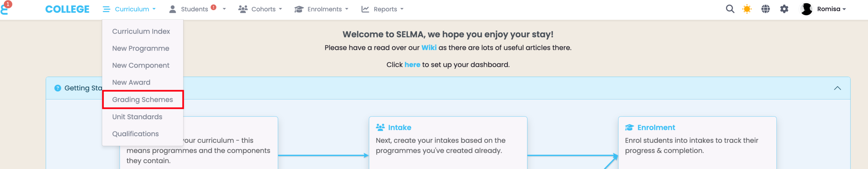Click the Intake card people icon
The width and height of the screenshot is (868, 169).
(380, 128)
